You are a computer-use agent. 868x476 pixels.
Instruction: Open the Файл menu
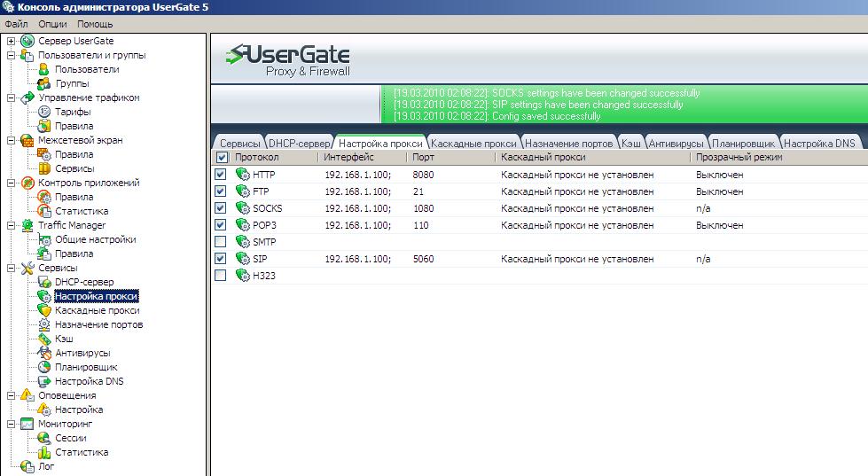[x=16, y=24]
